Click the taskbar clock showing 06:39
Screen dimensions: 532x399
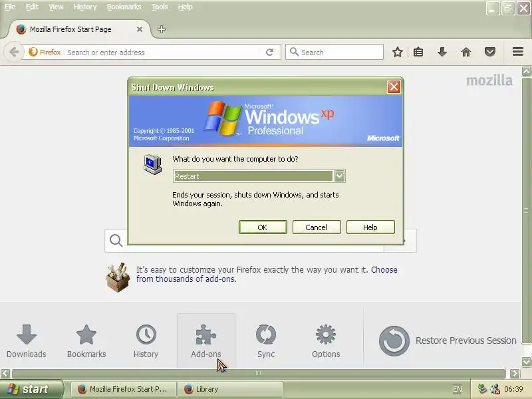(x=513, y=389)
